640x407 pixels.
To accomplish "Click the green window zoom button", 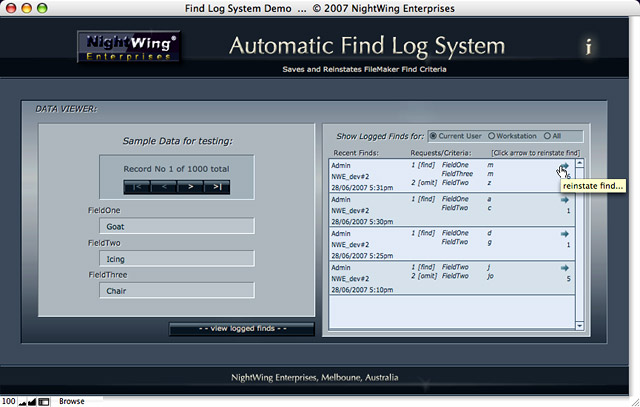I will pyautogui.click(x=42, y=8).
